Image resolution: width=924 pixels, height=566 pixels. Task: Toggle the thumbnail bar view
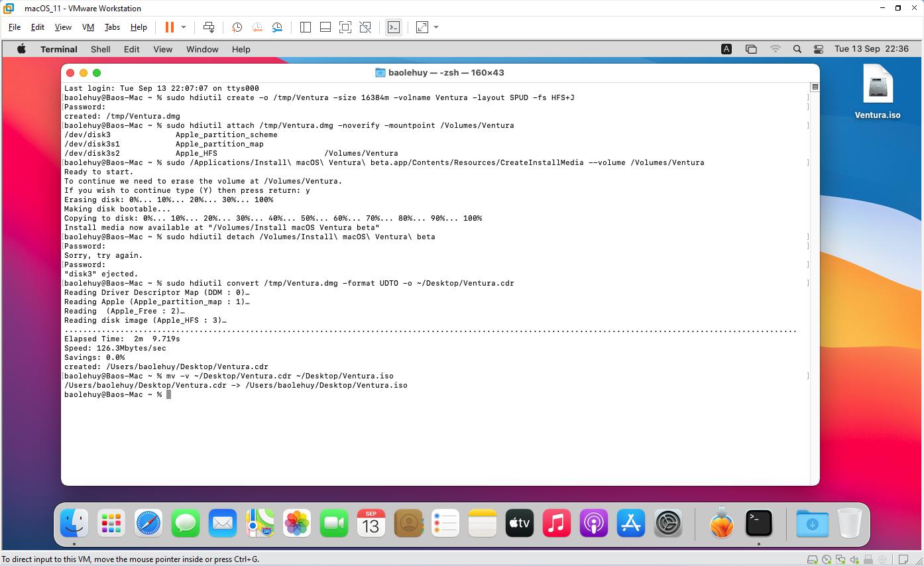coord(325,27)
